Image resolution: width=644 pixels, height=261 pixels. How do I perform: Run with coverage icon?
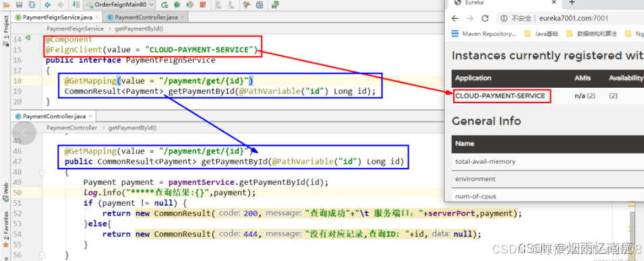pyautogui.click(x=189, y=5)
